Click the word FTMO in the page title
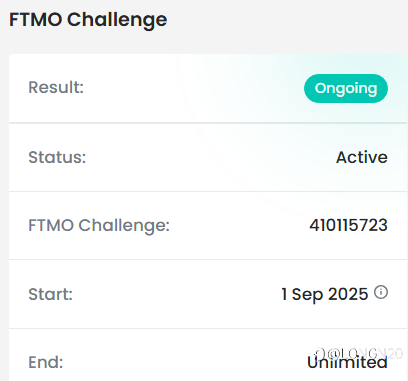Screen dimensions: 408x381 click(x=36, y=20)
